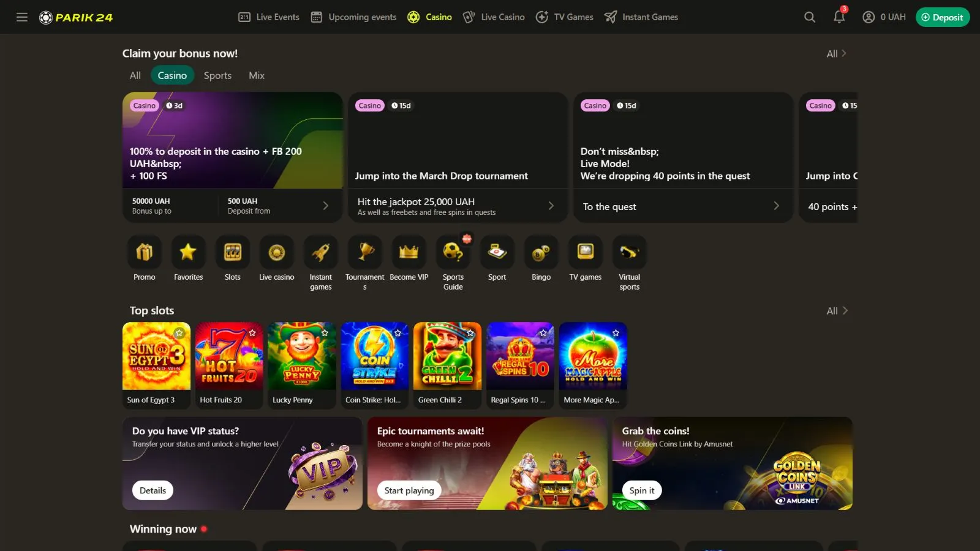Screen dimensions: 980x551
Task: Click the search magnifier icon
Action: [810, 17]
